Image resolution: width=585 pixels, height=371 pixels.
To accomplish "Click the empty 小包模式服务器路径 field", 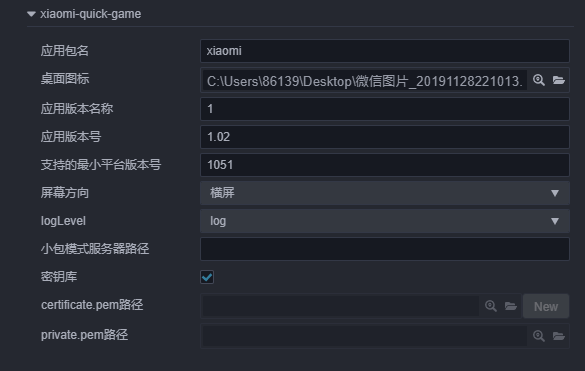I will [385, 249].
